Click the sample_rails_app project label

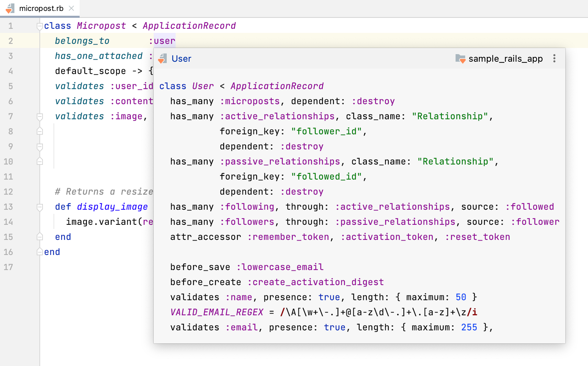505,59
